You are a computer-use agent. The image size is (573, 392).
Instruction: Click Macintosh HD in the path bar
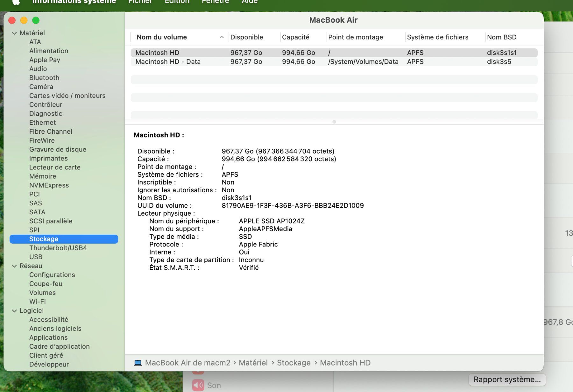point(345,363)
